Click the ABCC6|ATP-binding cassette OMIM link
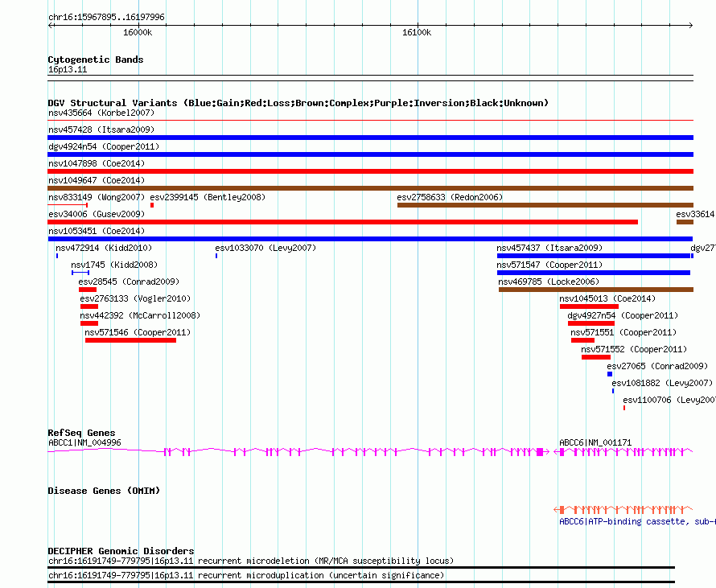 pyautogui.click(x=637, y=522)
